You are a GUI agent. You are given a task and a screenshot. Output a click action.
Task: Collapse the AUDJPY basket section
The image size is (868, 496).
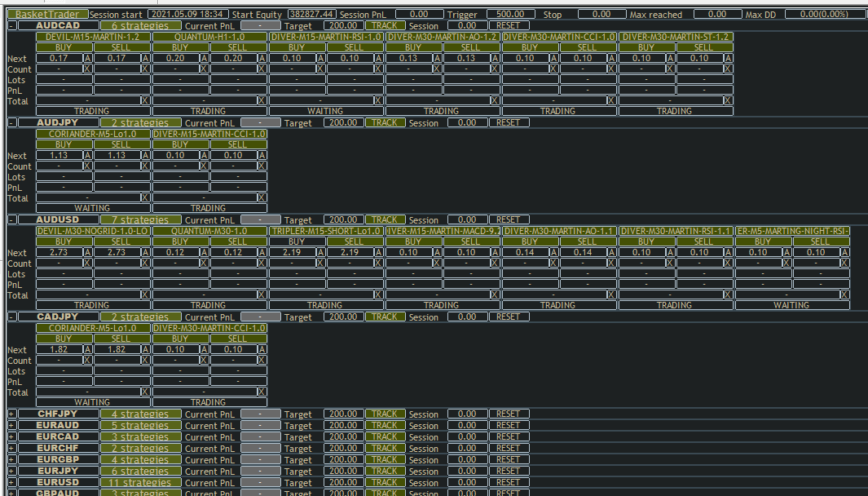[11, 122]
